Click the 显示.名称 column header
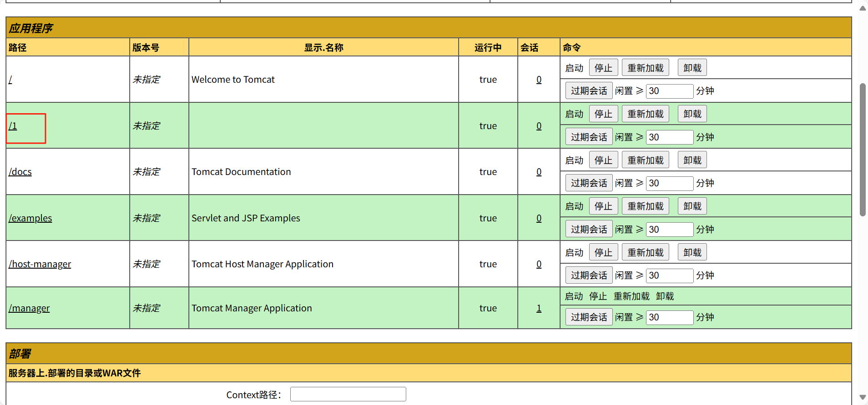Screen dimensions: 868x405 pos(323,47)
